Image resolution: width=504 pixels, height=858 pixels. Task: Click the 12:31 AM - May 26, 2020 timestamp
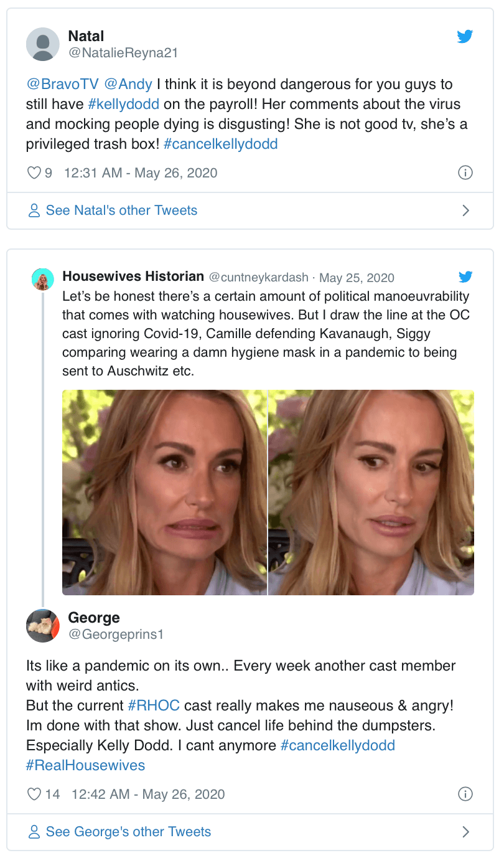(141, 172)
